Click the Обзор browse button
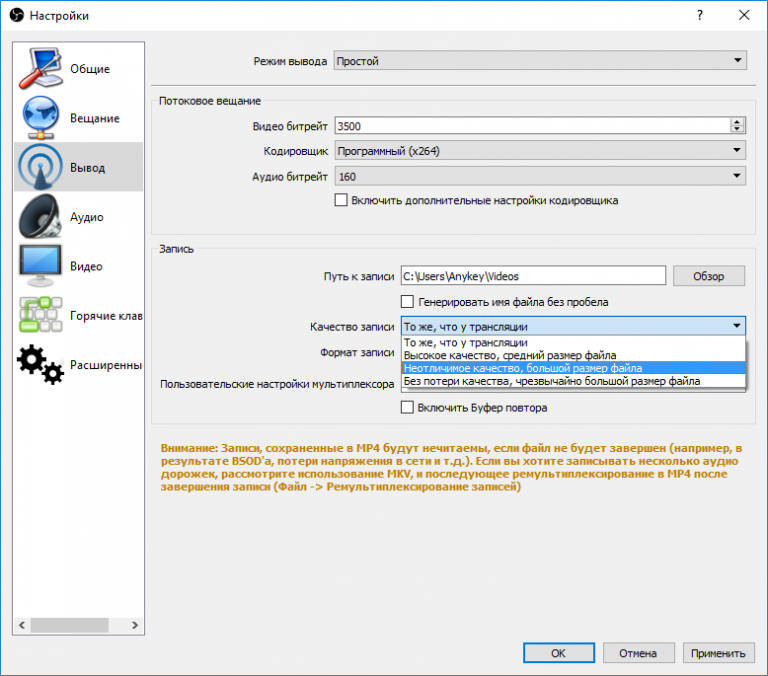The image size is (768, 676). [709, 276]
